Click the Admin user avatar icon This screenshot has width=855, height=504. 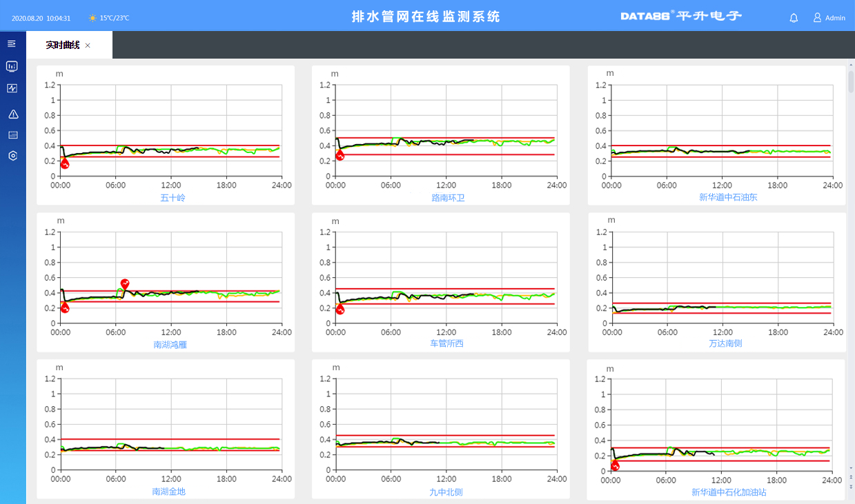pyautogui.click(x=817, y=17)
